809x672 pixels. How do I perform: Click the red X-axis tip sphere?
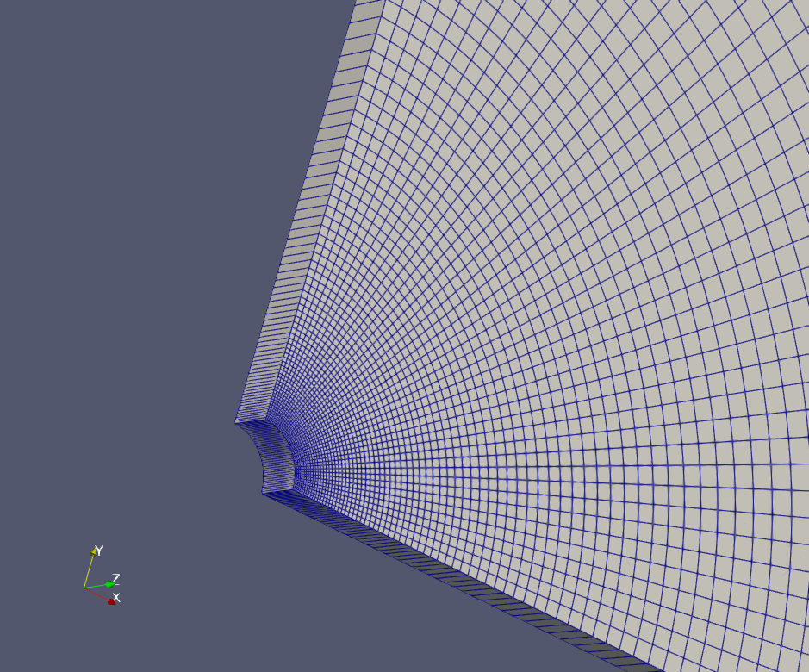pos(111,601)
